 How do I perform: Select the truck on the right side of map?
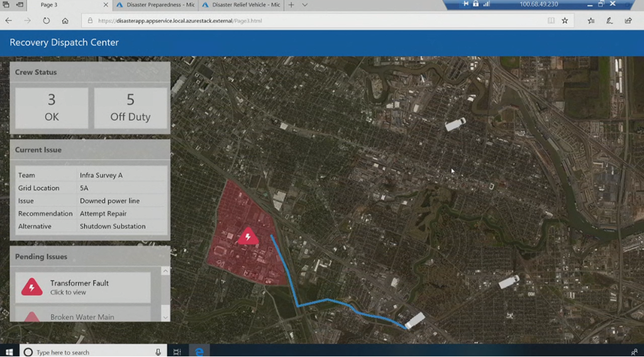509,282
